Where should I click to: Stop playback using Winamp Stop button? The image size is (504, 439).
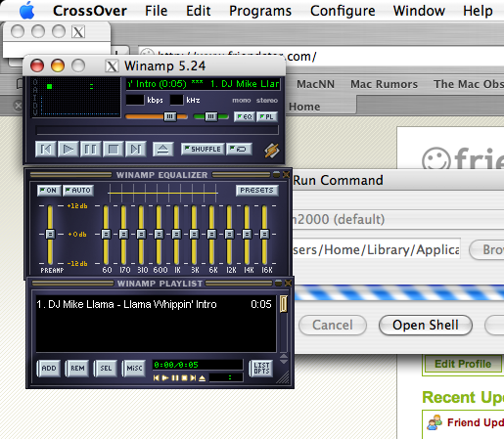(113, 150)
